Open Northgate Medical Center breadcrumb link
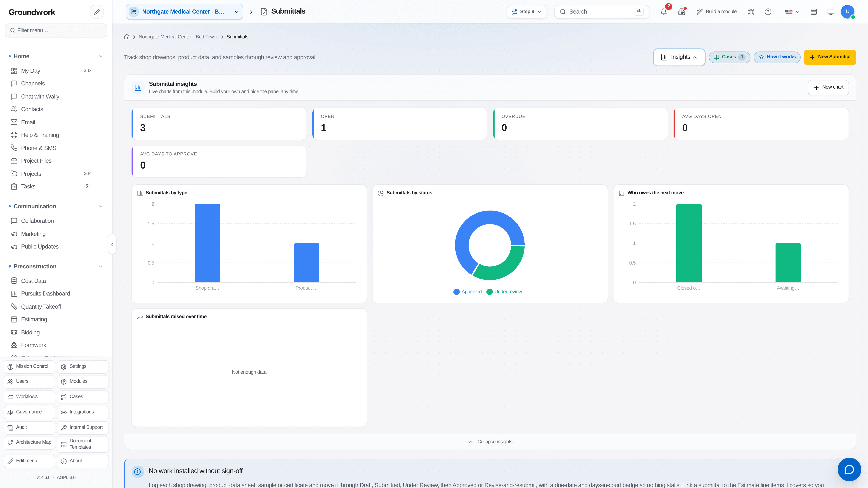 [178, 37]
